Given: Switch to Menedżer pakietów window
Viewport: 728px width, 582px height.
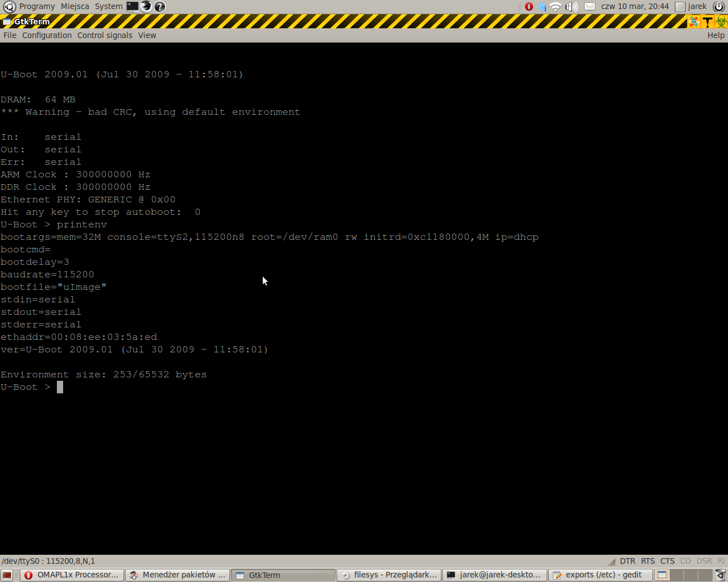Looking at the screenshot, I should click(x=177, y=575).
